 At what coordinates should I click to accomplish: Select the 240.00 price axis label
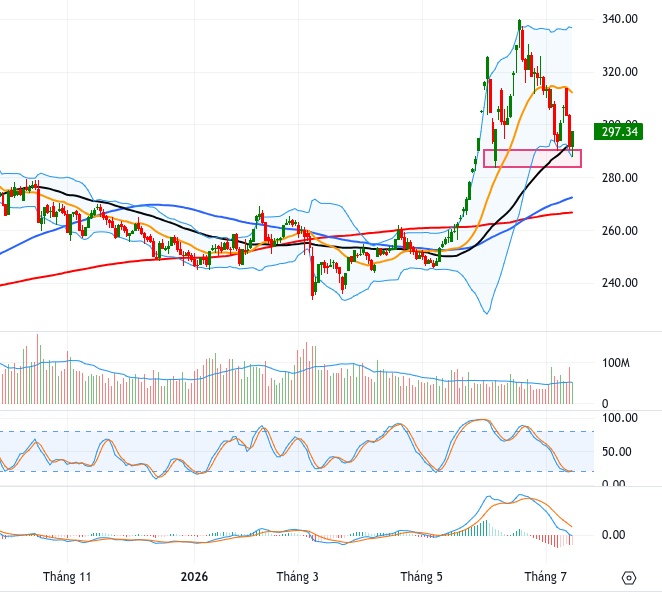pos(619,282)
